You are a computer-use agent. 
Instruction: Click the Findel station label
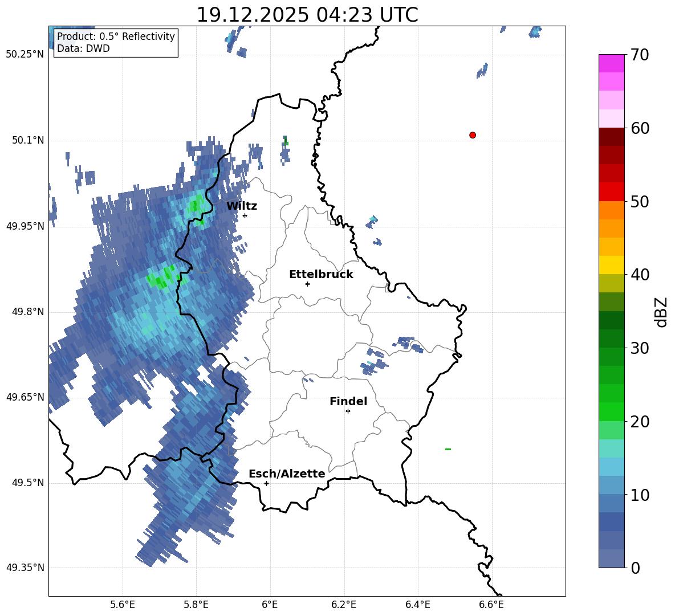point(348,401)
